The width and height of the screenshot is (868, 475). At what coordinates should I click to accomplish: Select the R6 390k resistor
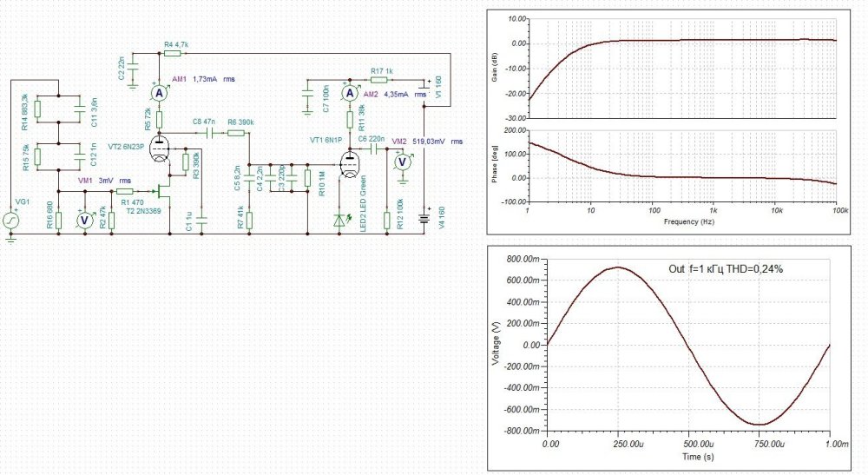(x=237, y=134)
